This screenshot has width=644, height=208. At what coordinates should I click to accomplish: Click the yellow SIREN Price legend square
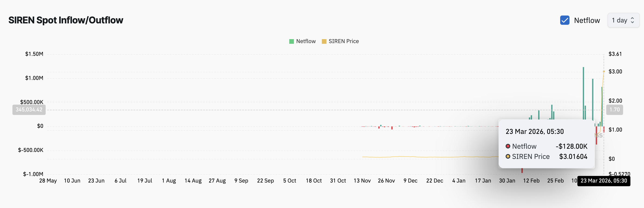(x=324, y=41)
